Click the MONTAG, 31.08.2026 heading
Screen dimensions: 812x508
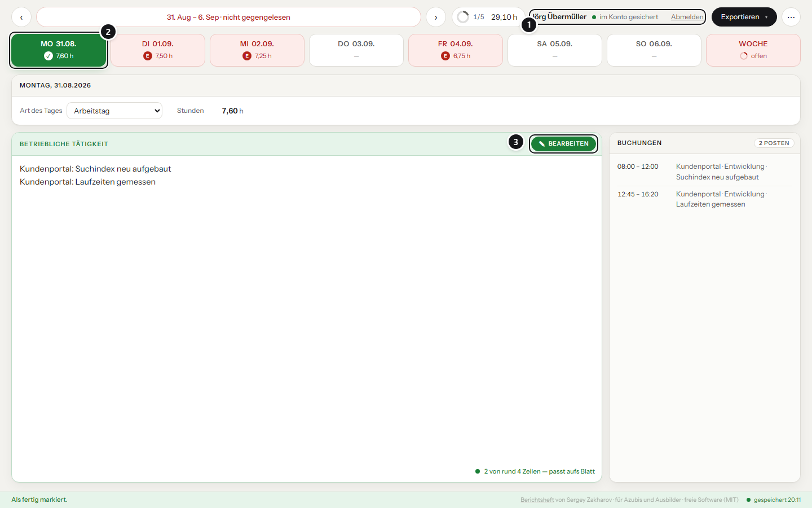[x=55, y=85]
